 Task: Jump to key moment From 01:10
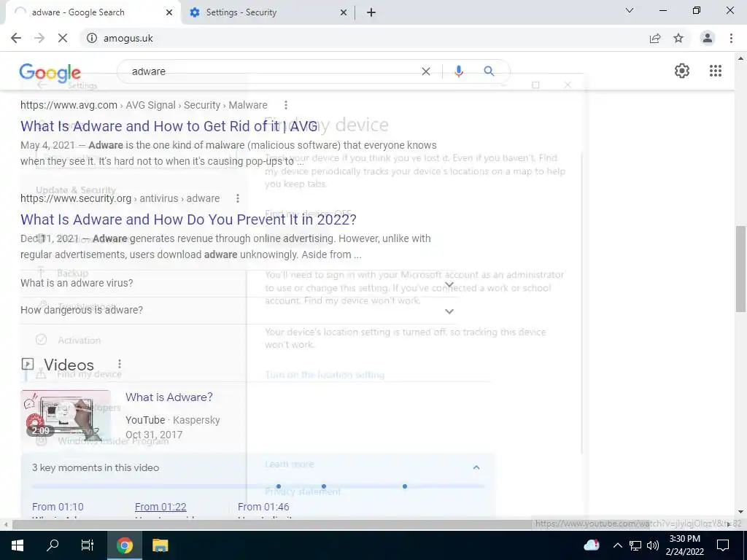coord(58,507)
